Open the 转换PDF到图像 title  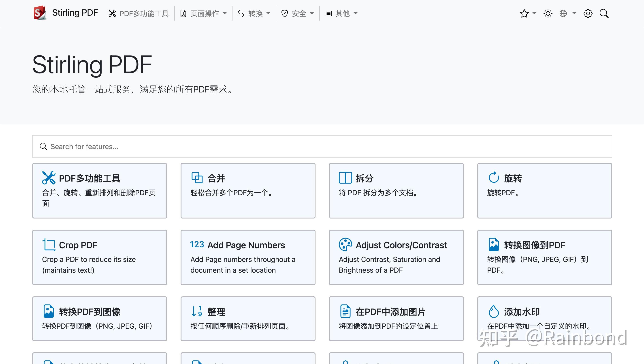90,312
